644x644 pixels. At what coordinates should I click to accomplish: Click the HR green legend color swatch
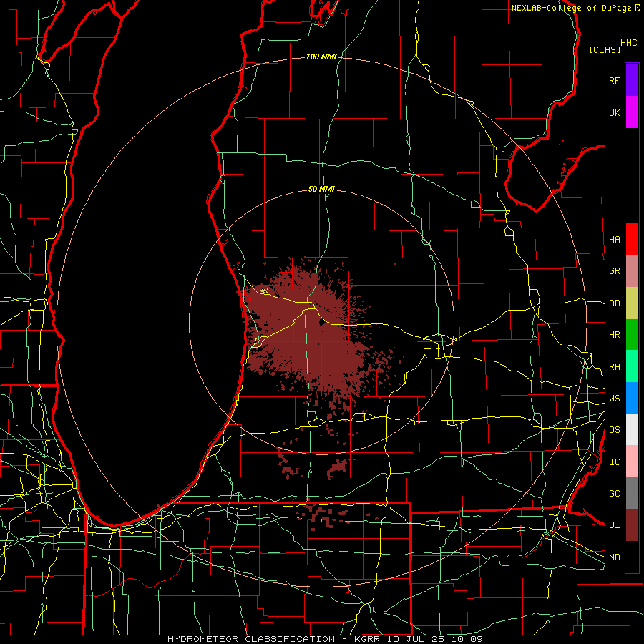[632, 335]
